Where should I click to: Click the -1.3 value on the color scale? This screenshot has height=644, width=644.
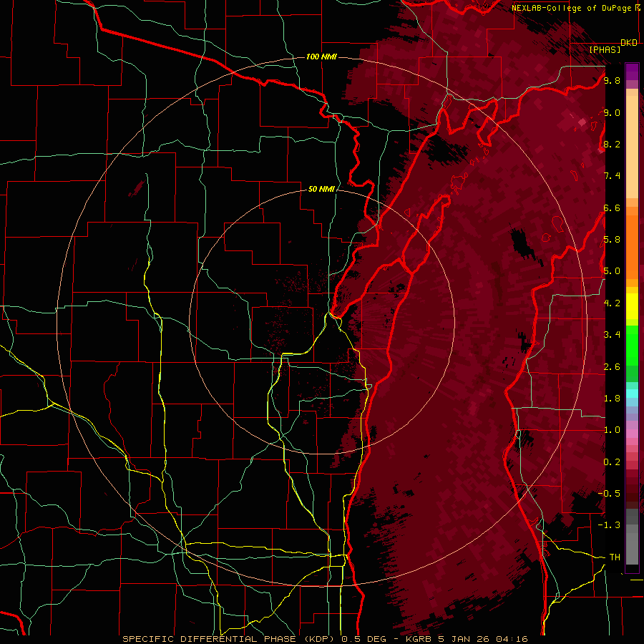tap(609, 525)
